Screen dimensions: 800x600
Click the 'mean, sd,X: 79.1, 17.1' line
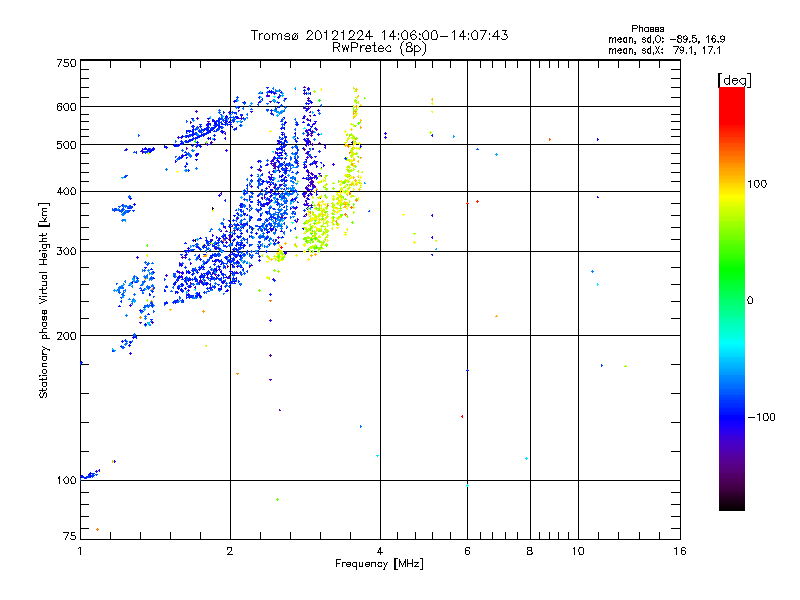pyautogui.click(x=664, y=50)
